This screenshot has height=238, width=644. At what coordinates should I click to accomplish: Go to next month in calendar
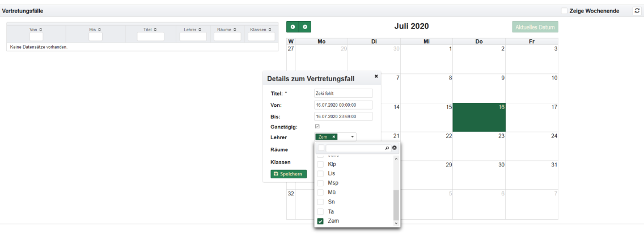coord(305,27)
